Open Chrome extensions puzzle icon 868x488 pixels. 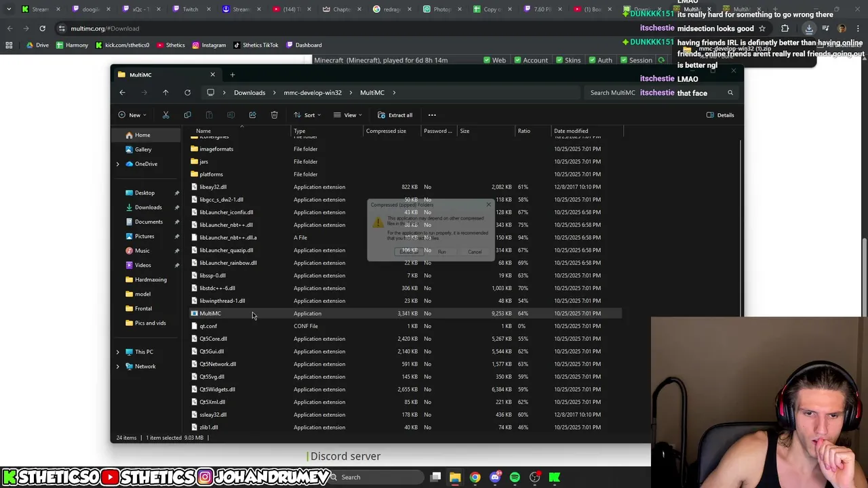(785, 28)
